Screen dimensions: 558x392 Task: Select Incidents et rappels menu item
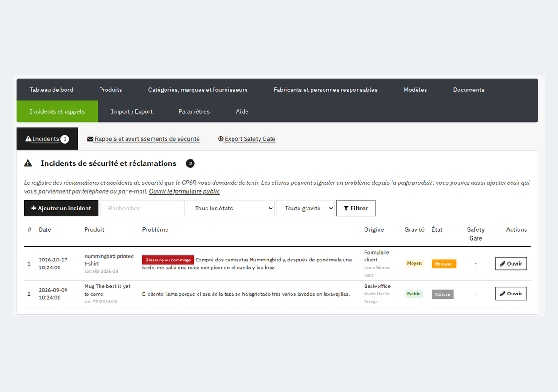pos(57,111)
